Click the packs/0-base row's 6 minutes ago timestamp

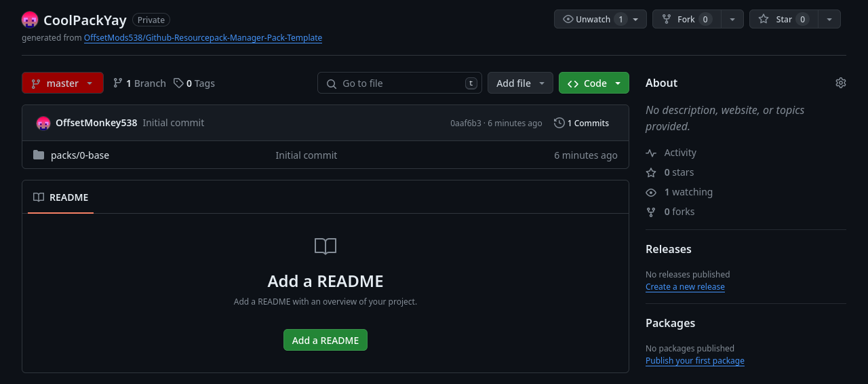(x=586, y=155)
